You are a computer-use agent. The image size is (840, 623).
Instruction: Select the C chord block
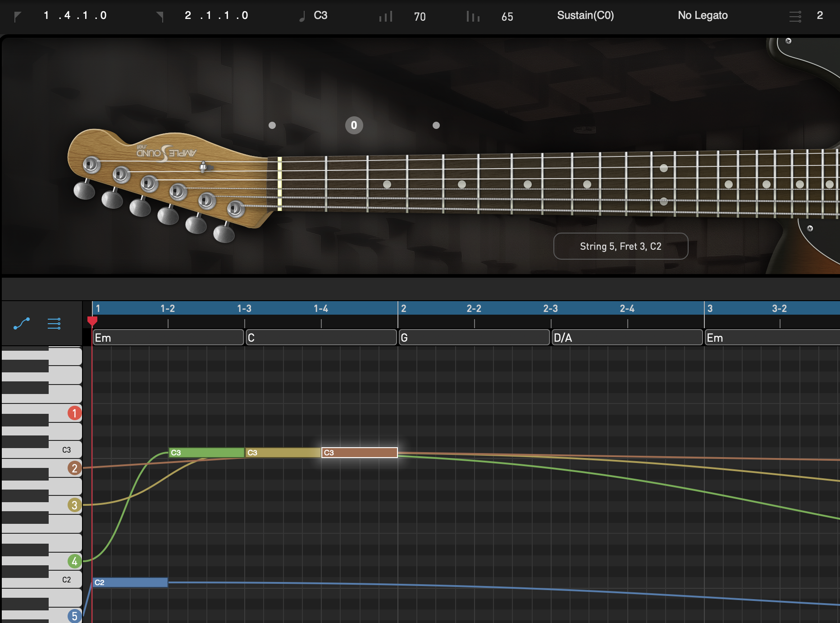pyautogui.click(x=321, y=338)
